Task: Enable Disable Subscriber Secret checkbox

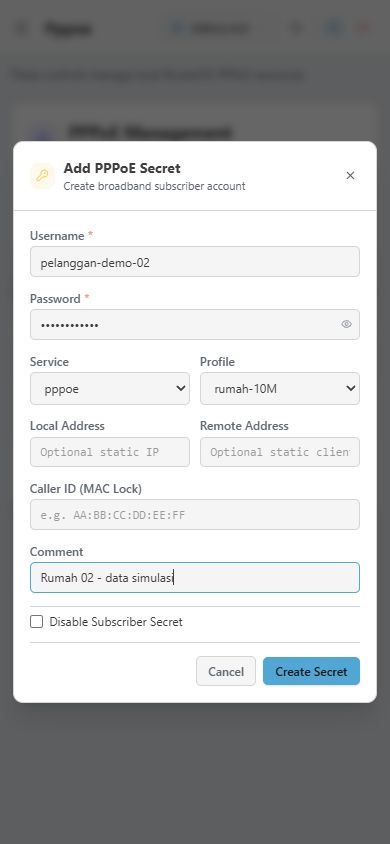Action: tap(37, 622)
